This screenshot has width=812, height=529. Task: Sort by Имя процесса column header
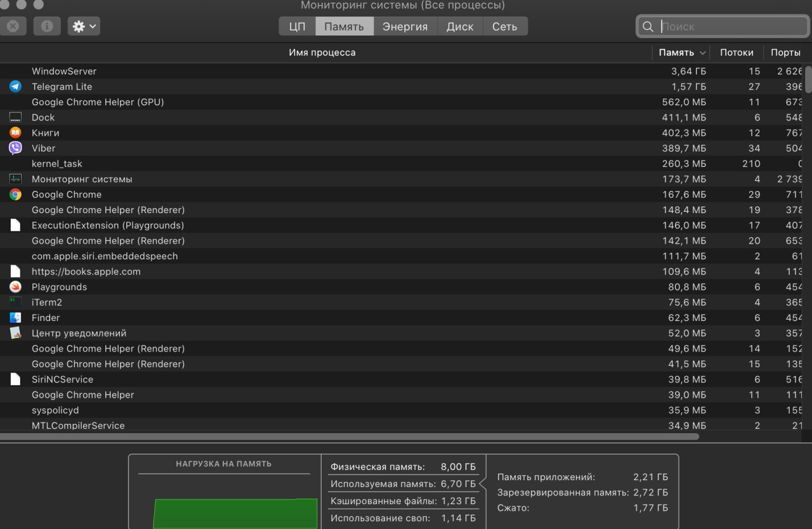322,53
